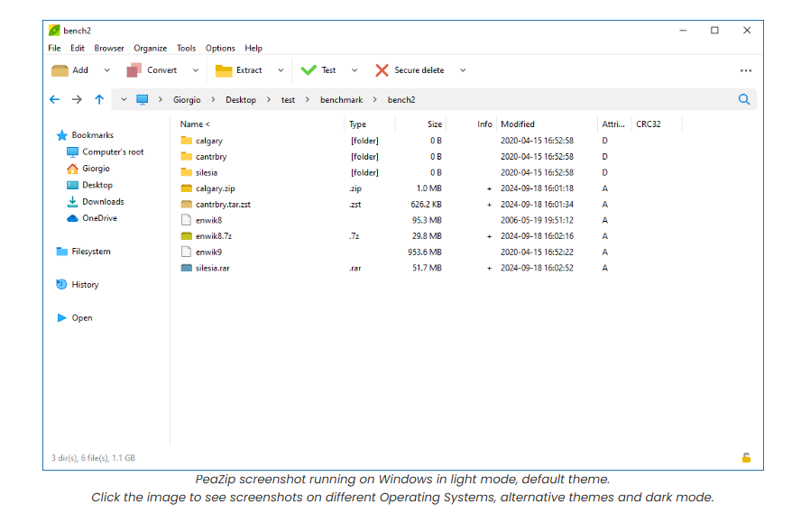Open the Options menu
Image resolution: width=810 pixels, height=532 pixels.
click(220, 48)
